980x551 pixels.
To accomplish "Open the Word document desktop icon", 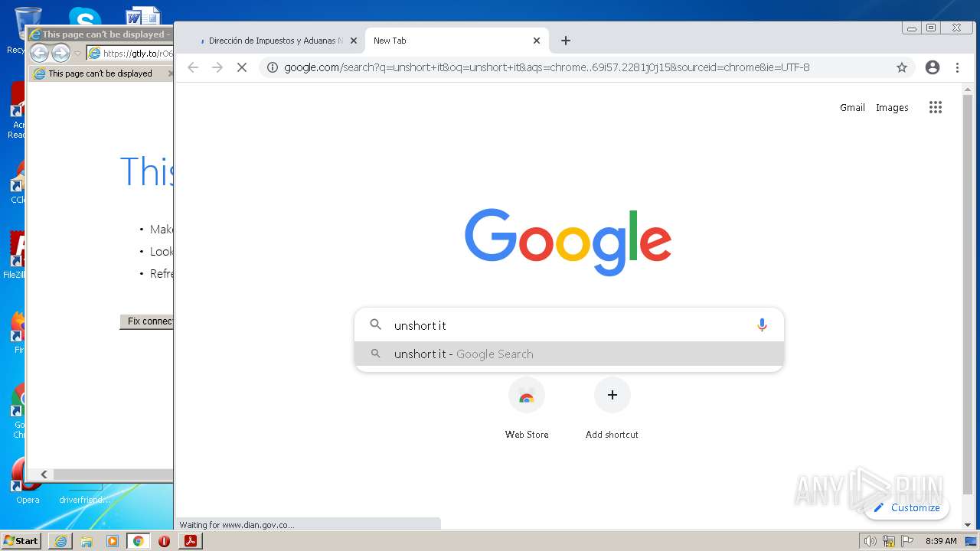I will point(143,15).
